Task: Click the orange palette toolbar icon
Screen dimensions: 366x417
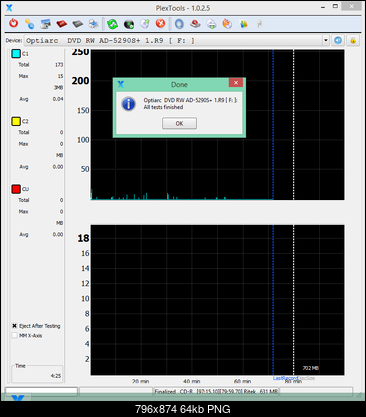Action: click(x=227, y=24)
